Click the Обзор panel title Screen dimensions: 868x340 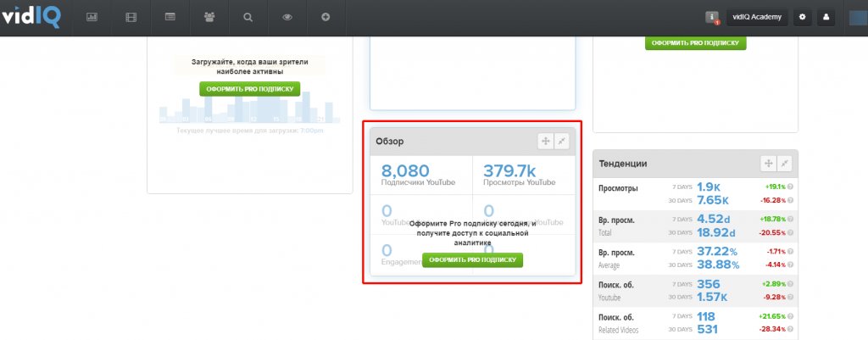pyautogui.click(x=390, y=142)
